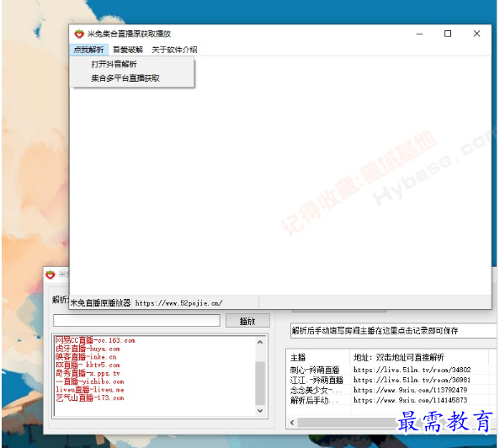500x448 pixels.
Task: Click address https://www.9xiu.com/114145873
Action: click(x=411, y=400)
